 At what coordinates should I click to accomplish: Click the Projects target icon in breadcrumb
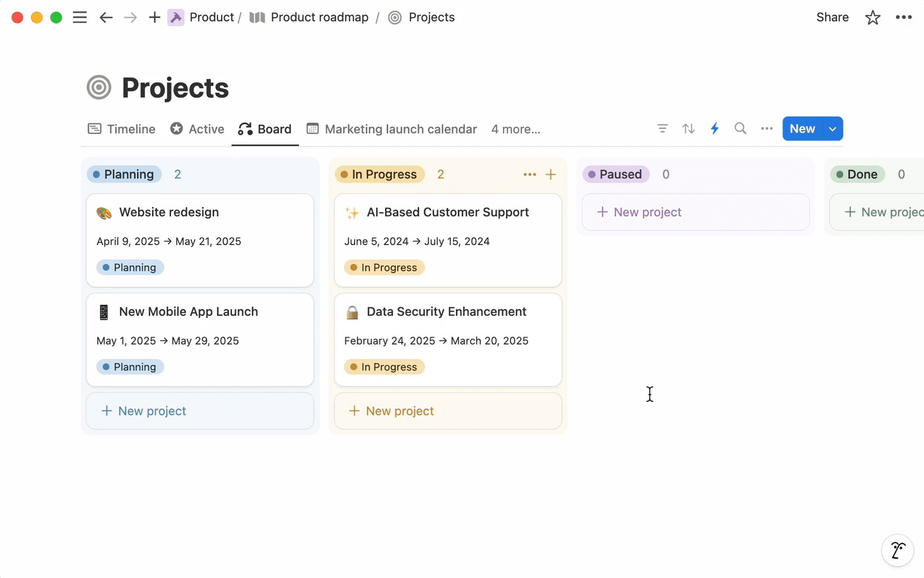(x=395, y=17)
